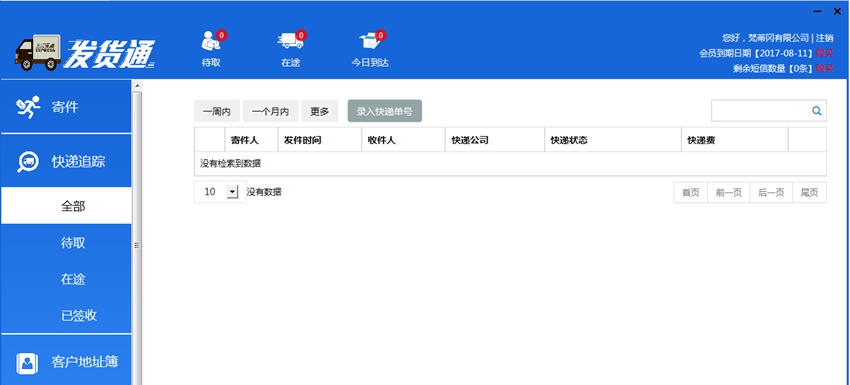The image size is (850, 385).
Task: Go to 尾页 last page
Action: [x=809, y=192]
